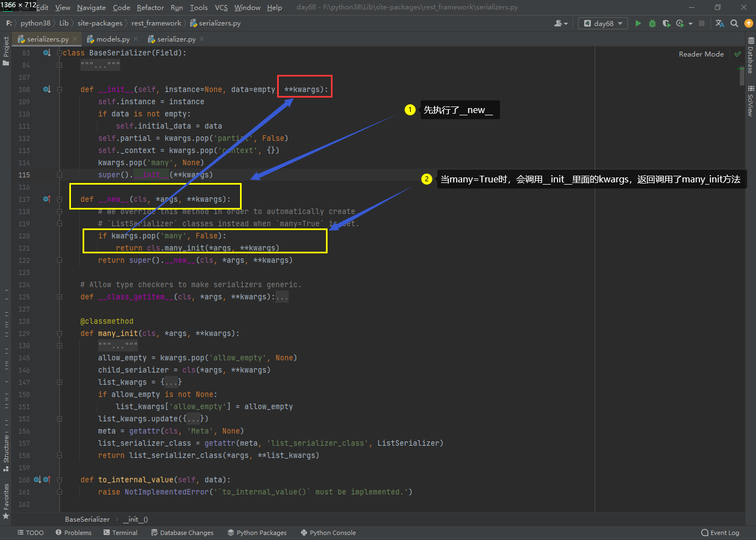Open the Python Console tool window
756x540 pixels.
(328, 533)
